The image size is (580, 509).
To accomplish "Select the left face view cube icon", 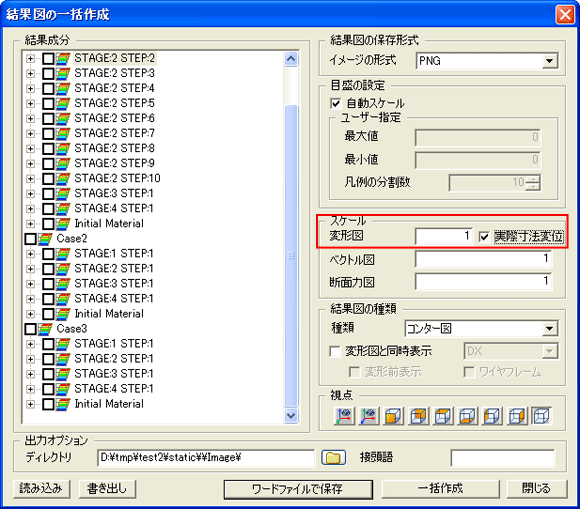I will pos(492,416).
